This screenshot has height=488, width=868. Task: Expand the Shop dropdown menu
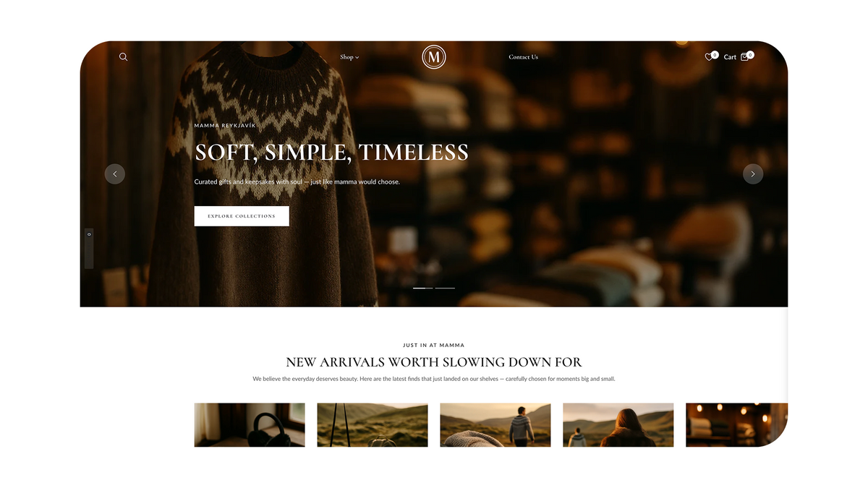click(349, 57)
